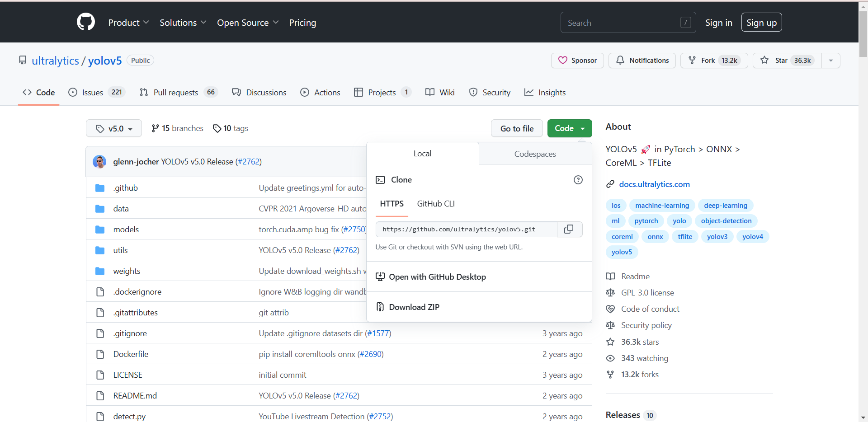The image size is (868, 422).
Task: Open the README.md file
Action: click(x=135, y=395)
